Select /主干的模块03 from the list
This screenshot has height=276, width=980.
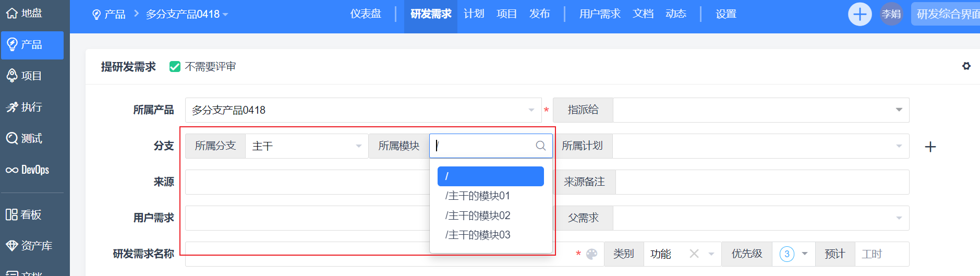491,235
